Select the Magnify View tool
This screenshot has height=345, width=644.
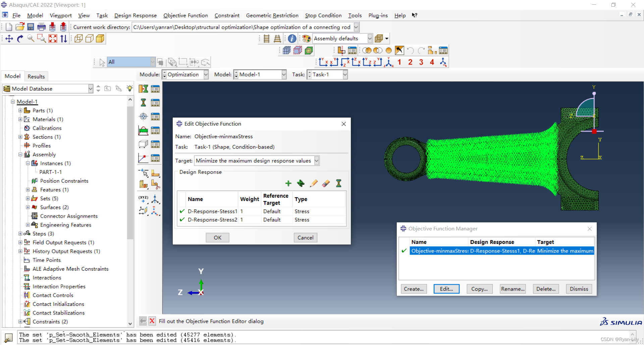(x=31, y=39)
